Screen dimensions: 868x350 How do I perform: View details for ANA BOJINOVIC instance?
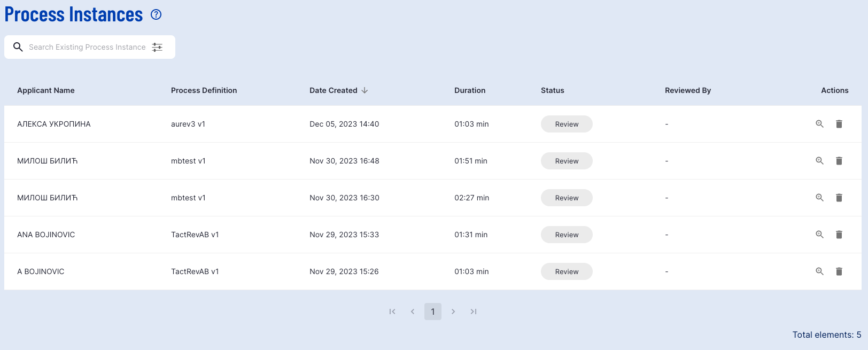tap(819, 235)
